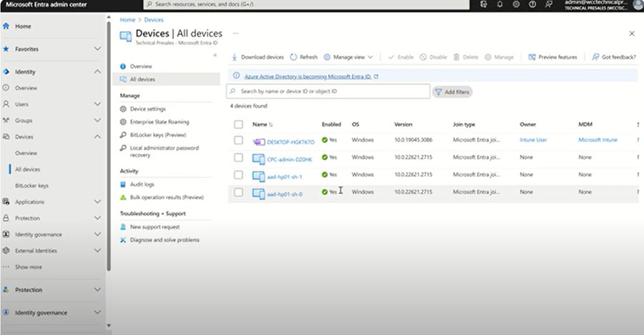Click the device icon next to aad-hp01-sh-1
Viewport: 644px width, 335px height.
point(258,176)
